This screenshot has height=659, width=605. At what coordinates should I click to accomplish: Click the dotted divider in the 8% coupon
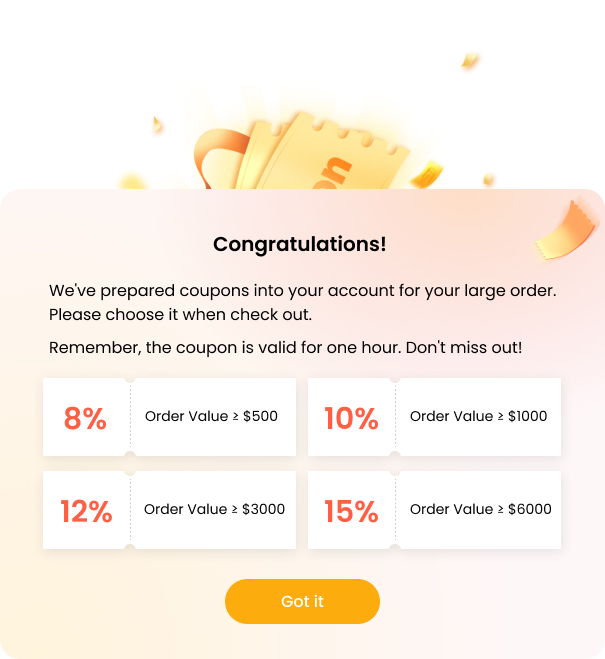(130, 417)
